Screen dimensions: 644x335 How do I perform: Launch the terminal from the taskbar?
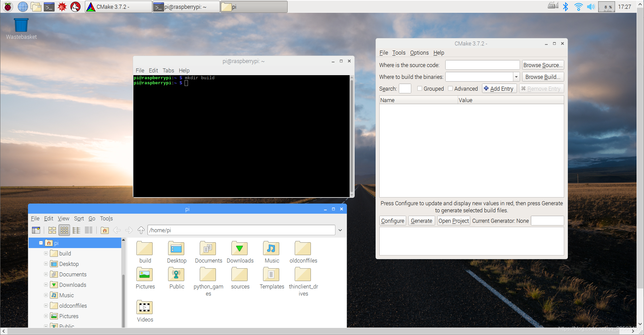tap(49, 7)
